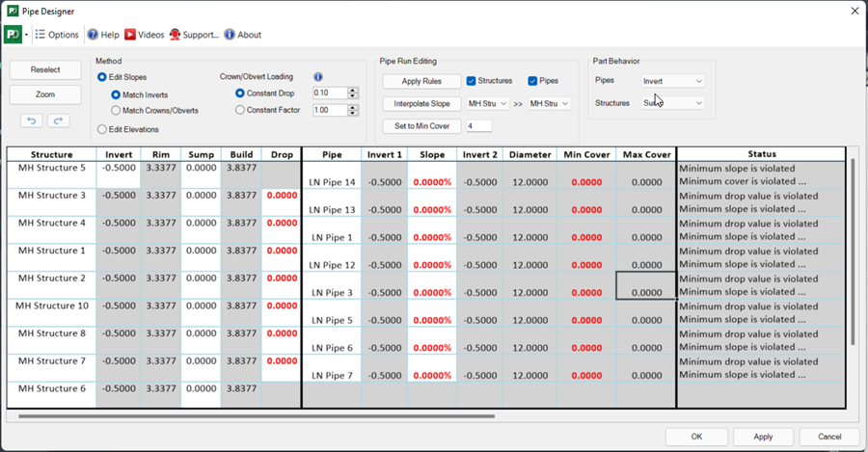Click the Constant Drop value field 0.10

[330, 93]
